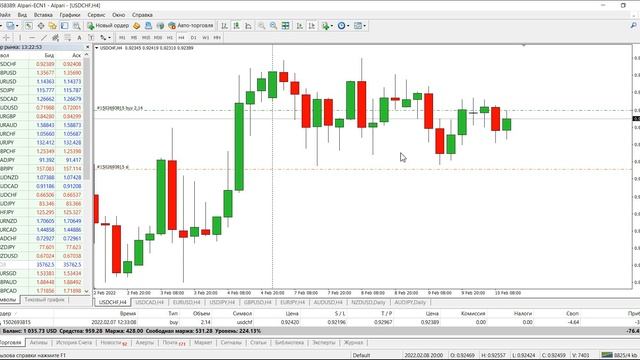The image size is (640, 360).
Task: Switch timeframe to M1
Action: point(122,38)
